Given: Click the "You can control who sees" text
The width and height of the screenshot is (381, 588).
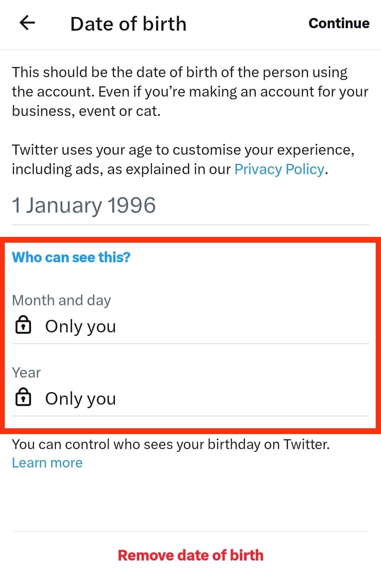Looking at the screenshot, I should [171, 444].
